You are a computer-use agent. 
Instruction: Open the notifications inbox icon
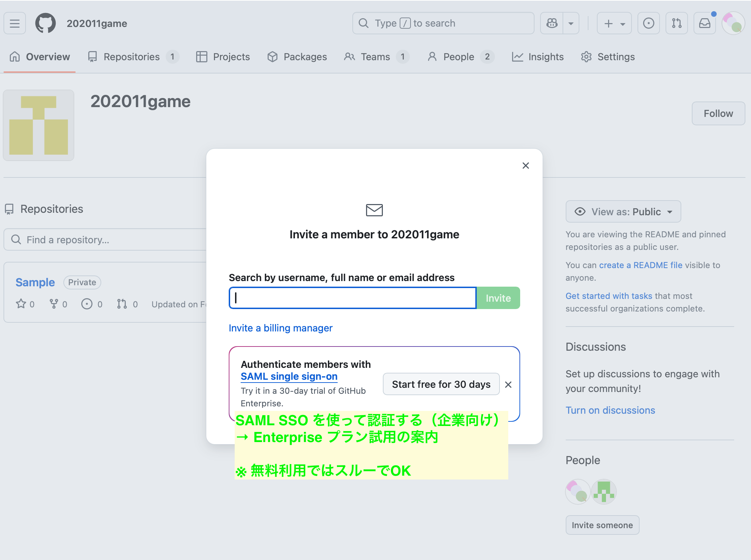(x=704, y=23)
